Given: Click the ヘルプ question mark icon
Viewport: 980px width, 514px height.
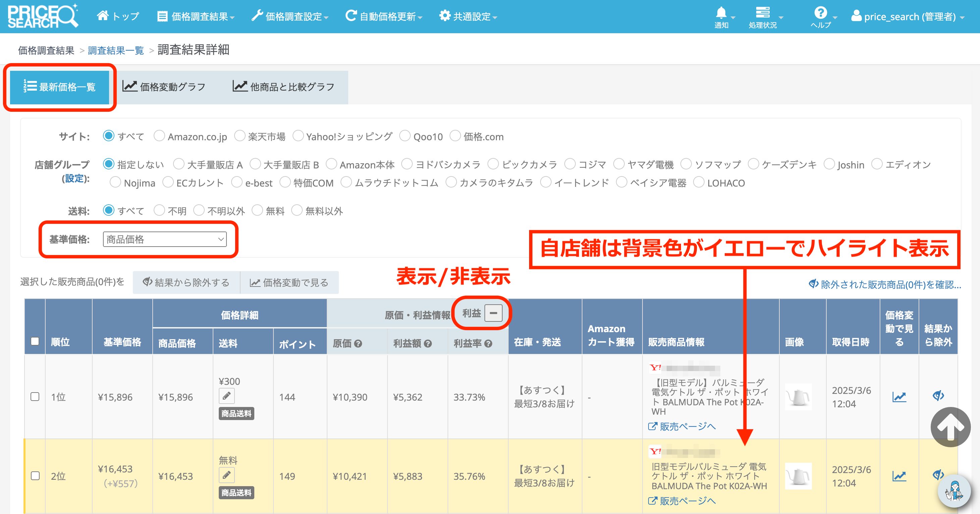Looking at the screenshot, I should coord(820,13).
